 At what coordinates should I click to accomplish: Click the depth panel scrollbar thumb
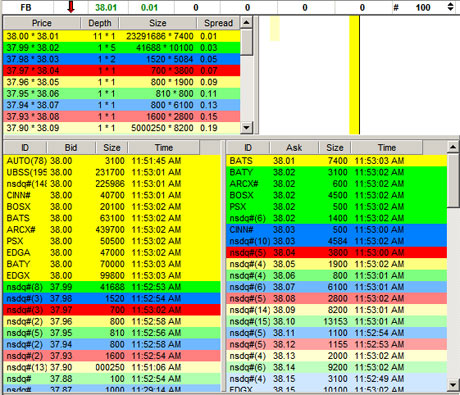pos(246,42)
